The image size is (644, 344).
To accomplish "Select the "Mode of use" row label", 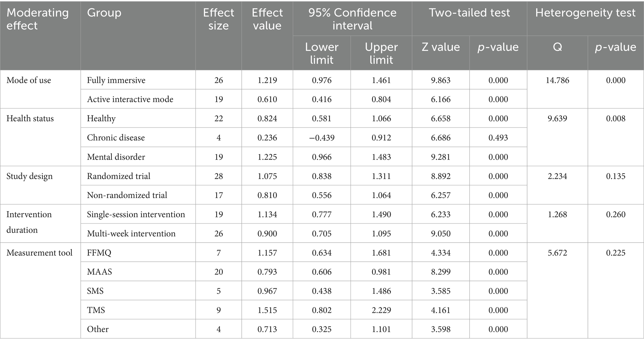I will click(x=29, y=80).
